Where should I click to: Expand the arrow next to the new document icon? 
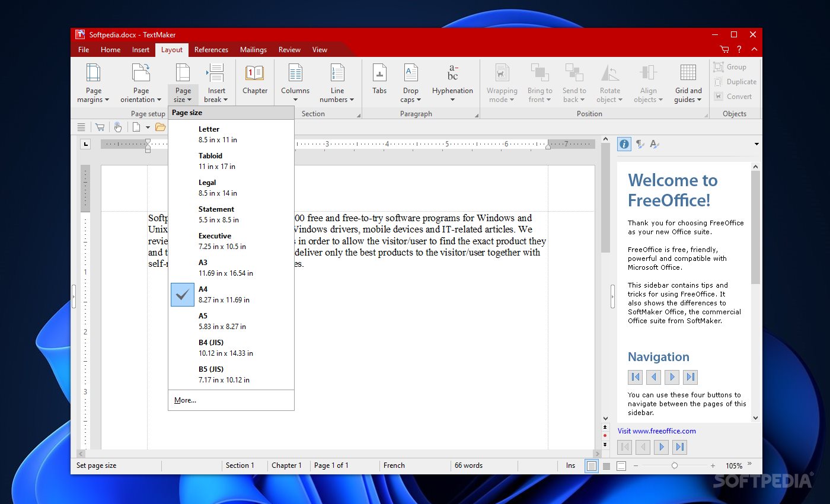[x=148, y=127]
